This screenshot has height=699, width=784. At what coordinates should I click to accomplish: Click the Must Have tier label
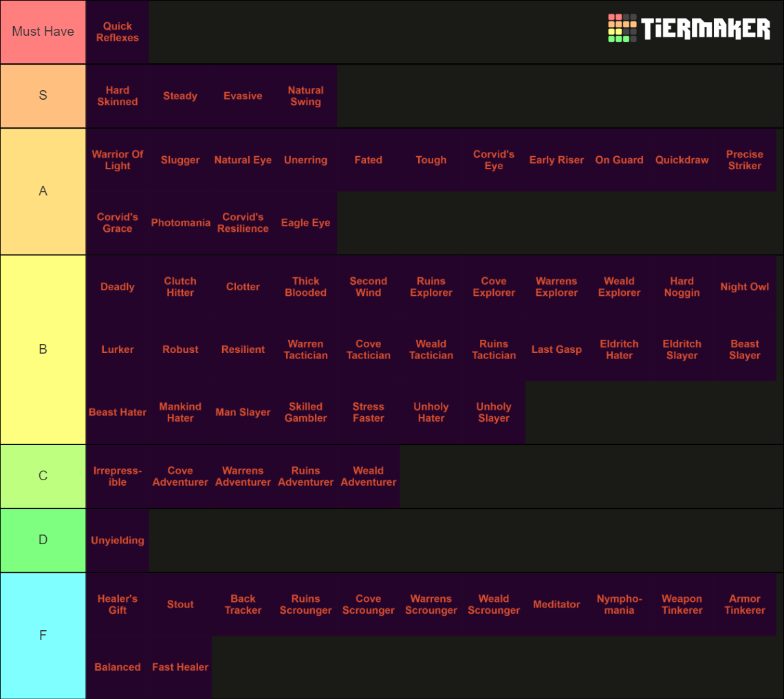[43, 32]
